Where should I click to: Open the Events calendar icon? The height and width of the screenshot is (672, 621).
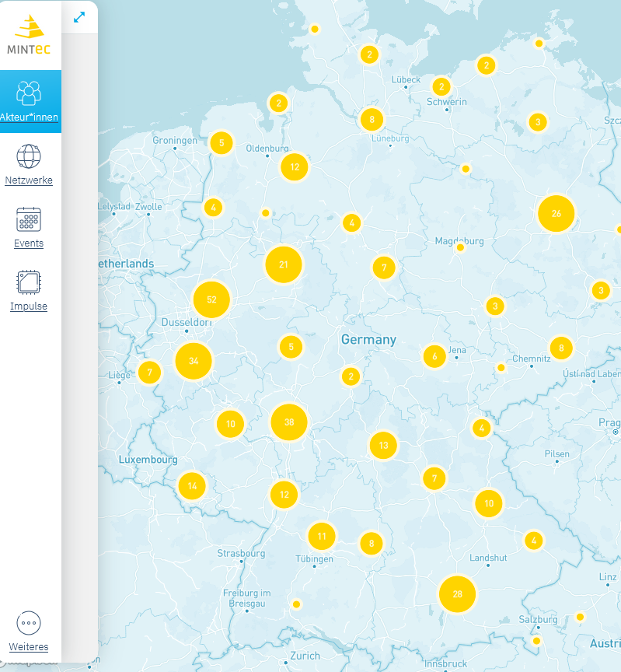[29, 219]
